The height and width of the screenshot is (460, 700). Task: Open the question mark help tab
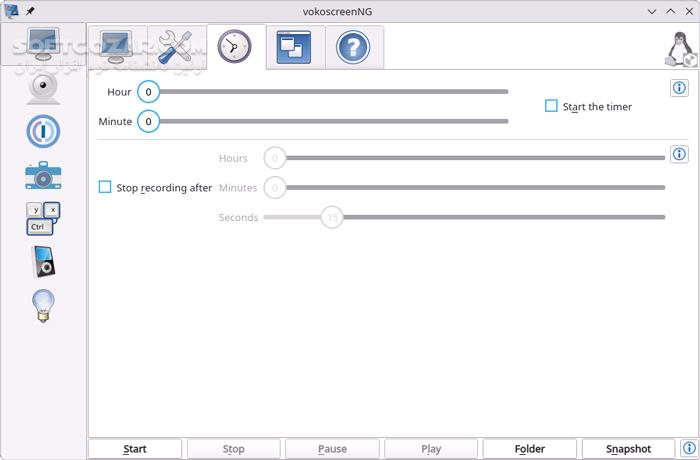pos(354,47)
